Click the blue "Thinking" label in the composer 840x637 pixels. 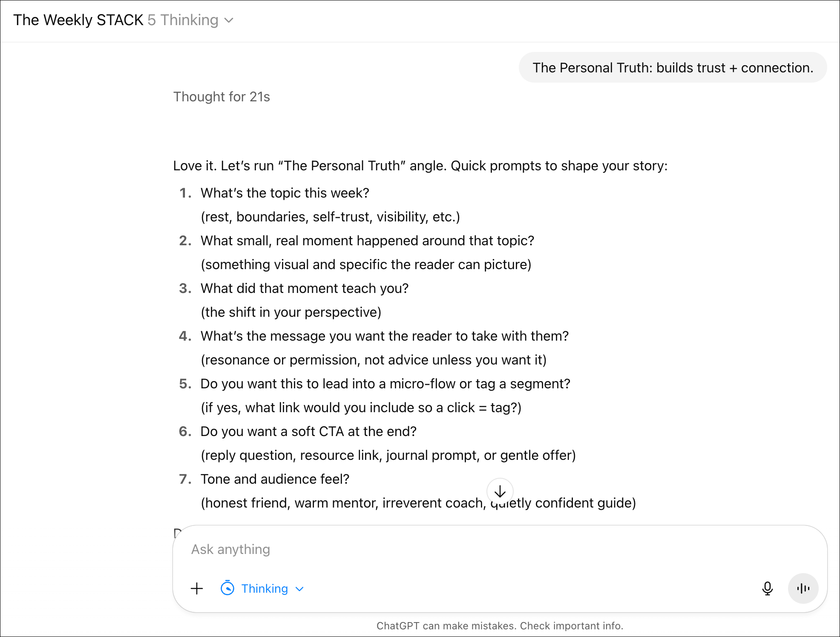tap(265, 589)
